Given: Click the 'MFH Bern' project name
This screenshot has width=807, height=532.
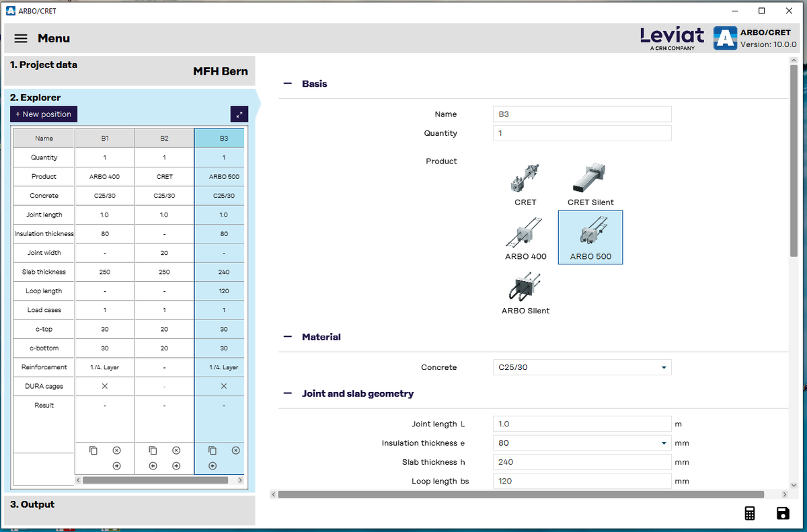Looking at the screenshot, I should click(x=221, y=71).
